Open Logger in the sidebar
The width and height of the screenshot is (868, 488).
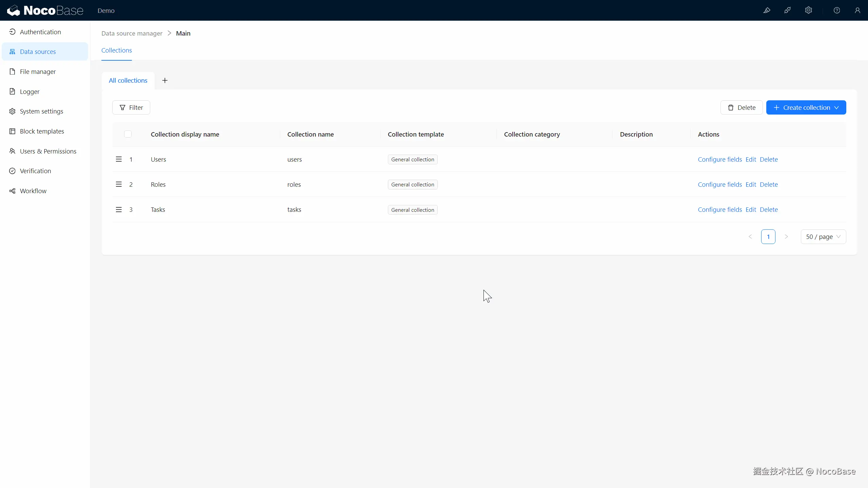(45, 91)
